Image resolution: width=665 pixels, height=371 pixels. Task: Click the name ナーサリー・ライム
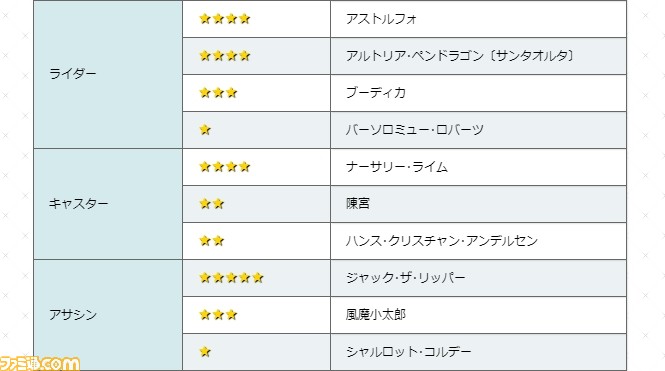coord(397,167)
